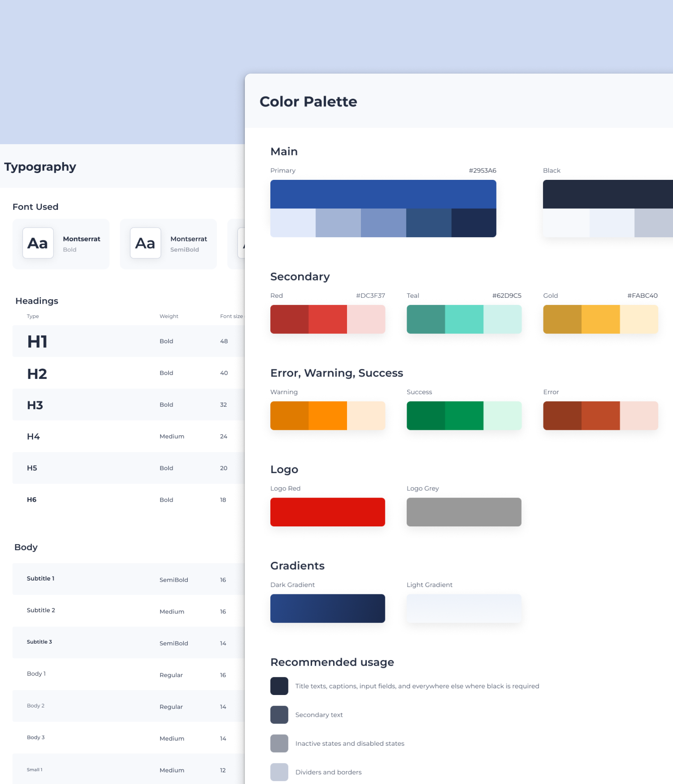Click the hex code #2953A6 label
The width and height of the screenshot is (673, 784).
[482, 170]
